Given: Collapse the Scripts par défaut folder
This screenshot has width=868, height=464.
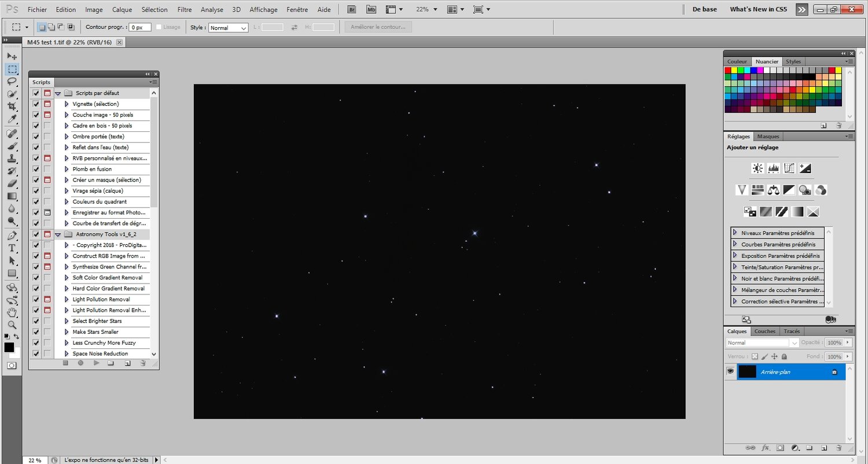Looking at the screenshot, I should tap(58, 93).
